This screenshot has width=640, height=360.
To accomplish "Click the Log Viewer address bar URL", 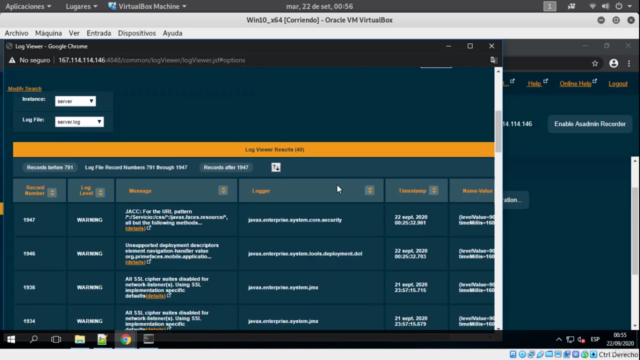I will (x=152, y=60).
